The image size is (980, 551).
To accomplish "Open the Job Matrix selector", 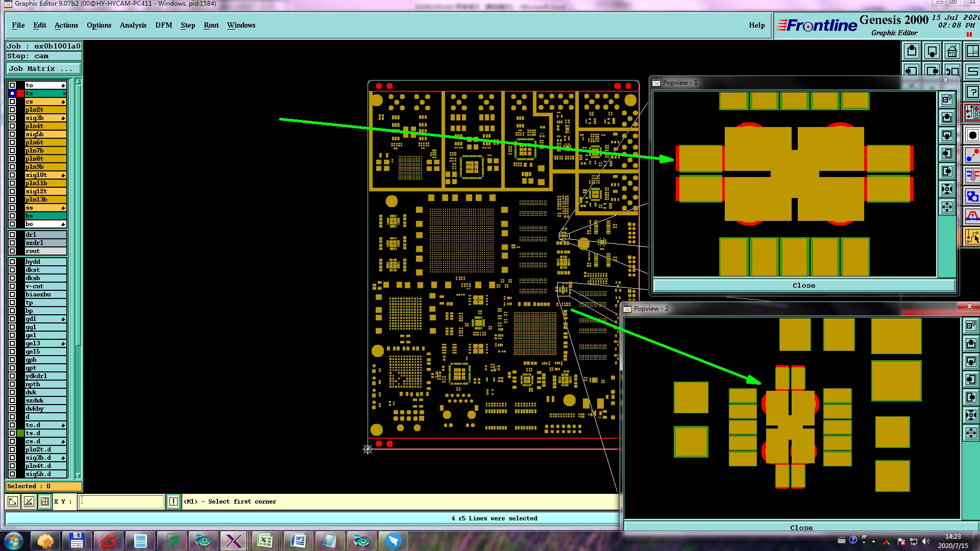I will click(x=43, y=69).
